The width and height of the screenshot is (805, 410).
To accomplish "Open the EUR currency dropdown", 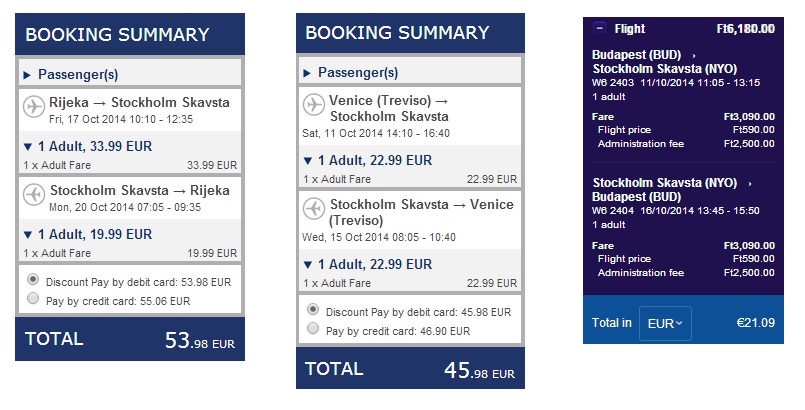I will pyautogui.click(x=666, y=323).
